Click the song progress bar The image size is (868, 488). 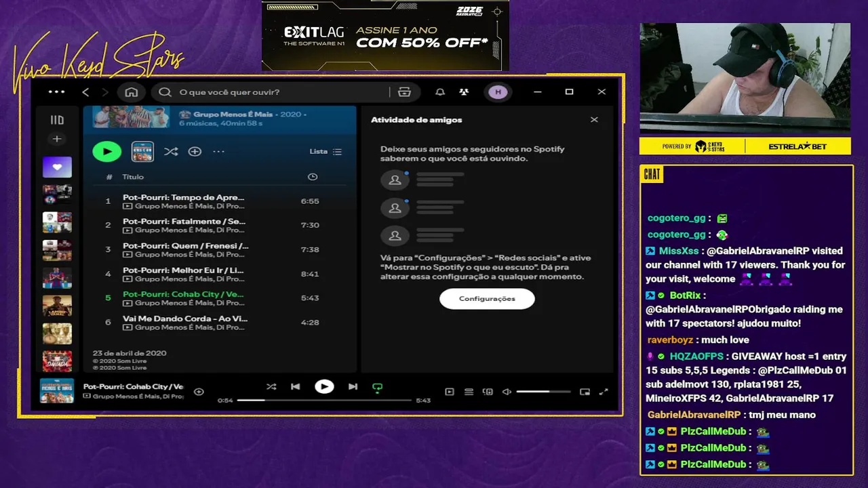(324, 400)
